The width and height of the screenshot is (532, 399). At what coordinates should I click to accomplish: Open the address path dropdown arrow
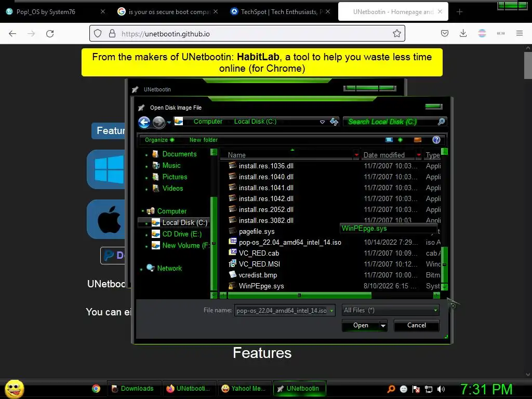click(x=322, y=122)
